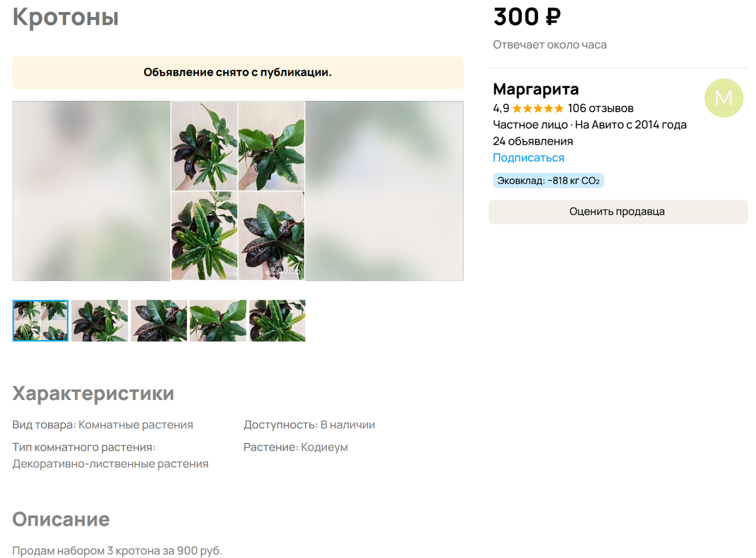This screenshot has height=558, width=756.
Task: Open seller profile name Маргарита
Action: pos(536,89)
